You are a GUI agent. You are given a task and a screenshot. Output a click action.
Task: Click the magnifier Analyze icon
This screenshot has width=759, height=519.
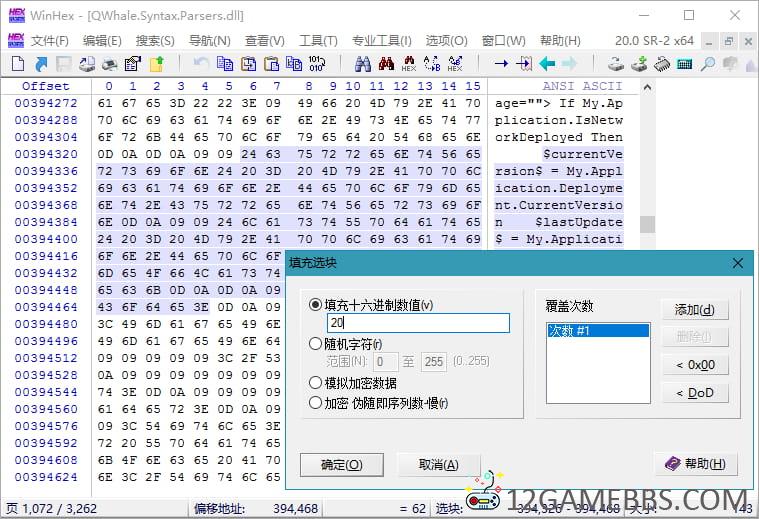coord(708,63)
